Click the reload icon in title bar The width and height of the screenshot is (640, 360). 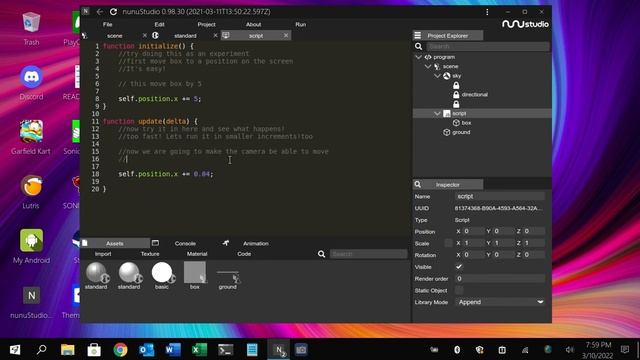(x=113, y=12)
